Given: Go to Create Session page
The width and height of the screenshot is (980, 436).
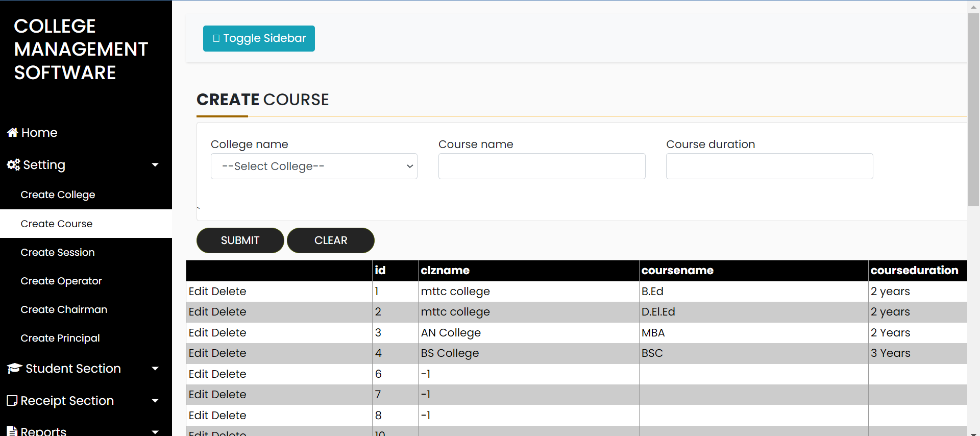Looking at the screenshot, I should 58,252.
